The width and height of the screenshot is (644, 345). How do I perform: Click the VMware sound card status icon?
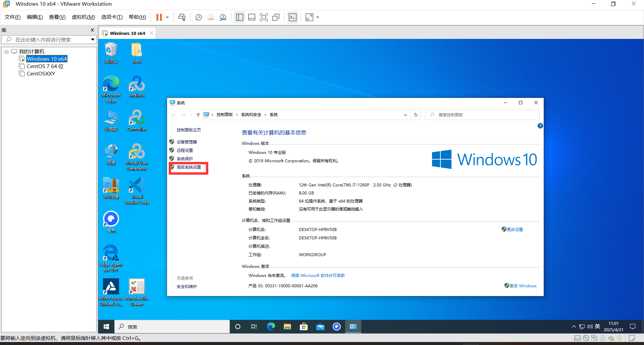611,338
